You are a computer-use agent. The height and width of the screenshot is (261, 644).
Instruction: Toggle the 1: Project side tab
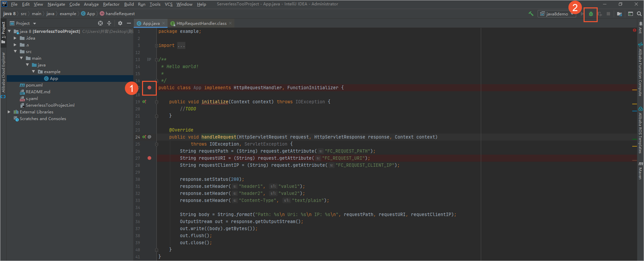point(3,32)
